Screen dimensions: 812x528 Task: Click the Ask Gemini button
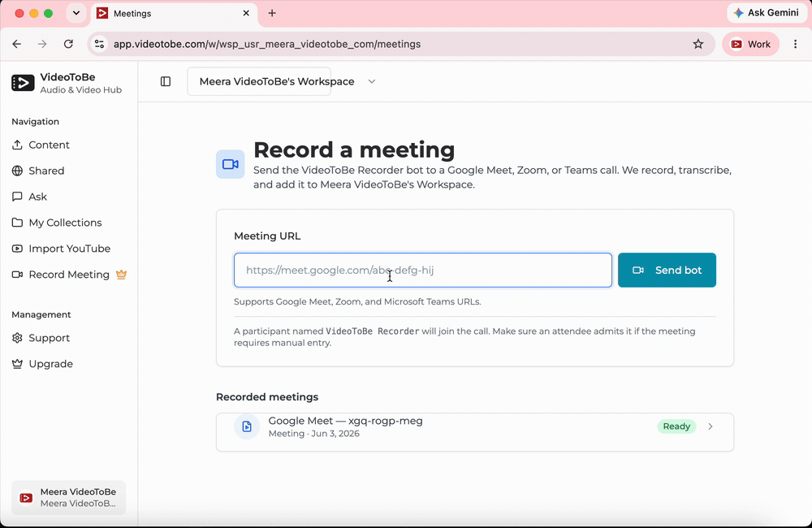tap(767, 13)
